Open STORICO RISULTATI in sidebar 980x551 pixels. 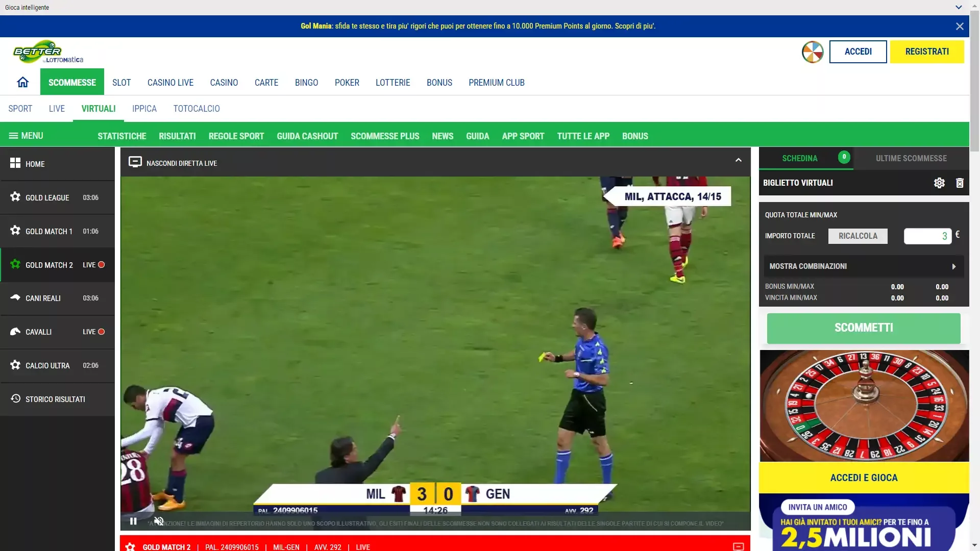[55, 399]
